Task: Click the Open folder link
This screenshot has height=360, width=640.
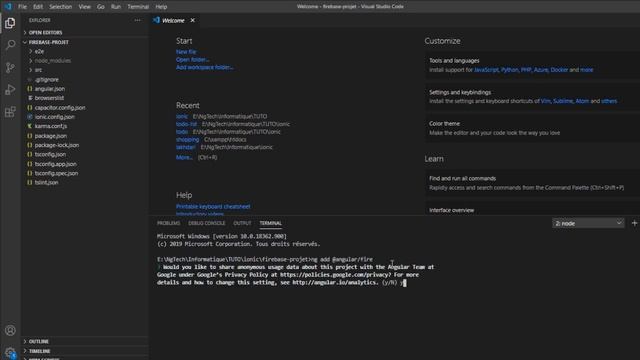Action: click(x=193, y=60)
